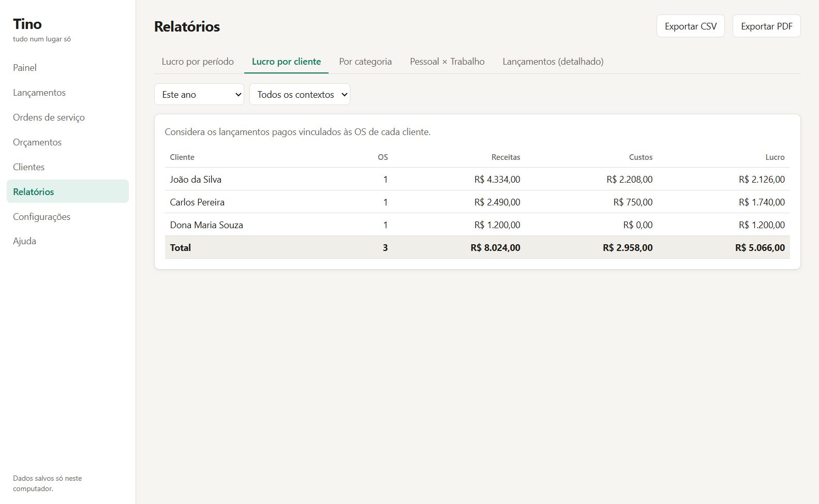The image size is (819, 504).
Task: Open the Este ano period dropdown
Action: coord(199,94)
